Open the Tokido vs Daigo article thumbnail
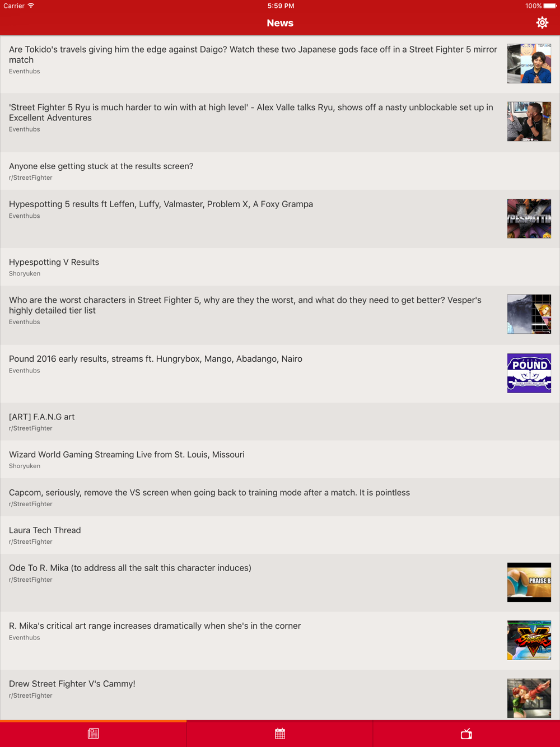This screenshot has width=560, height=747. [529, 64]
